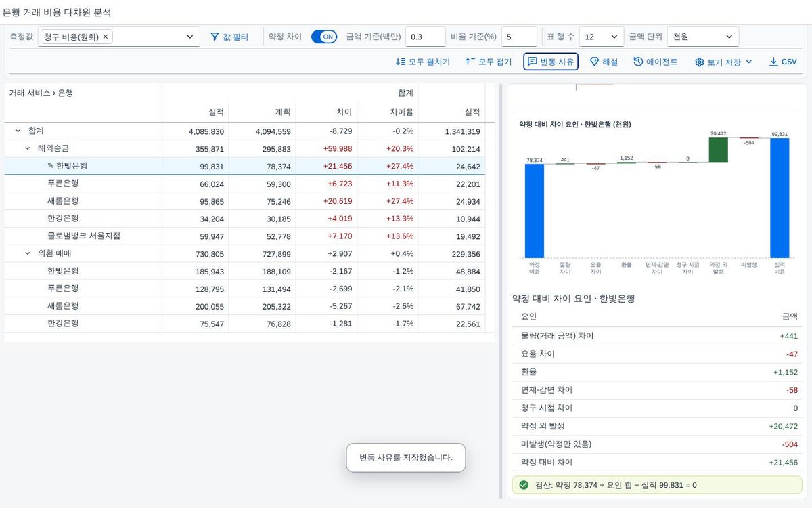Toggle the 약정 차이 switch off

pos(324,37)
